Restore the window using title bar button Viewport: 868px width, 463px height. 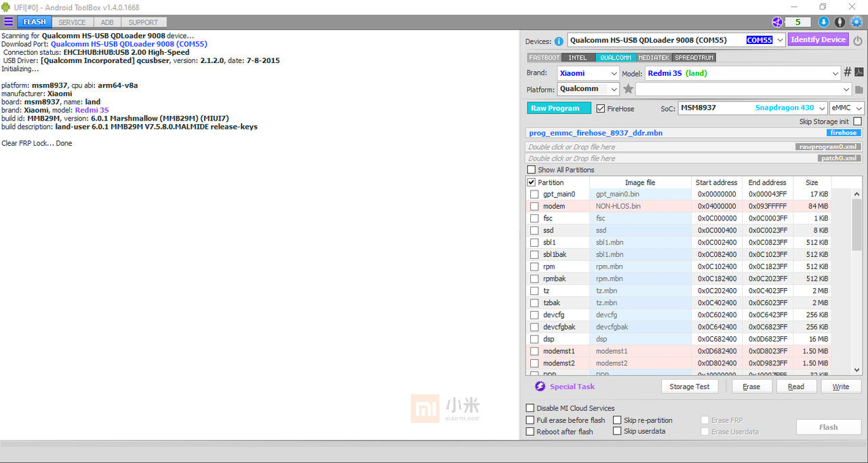coord(823,7)
